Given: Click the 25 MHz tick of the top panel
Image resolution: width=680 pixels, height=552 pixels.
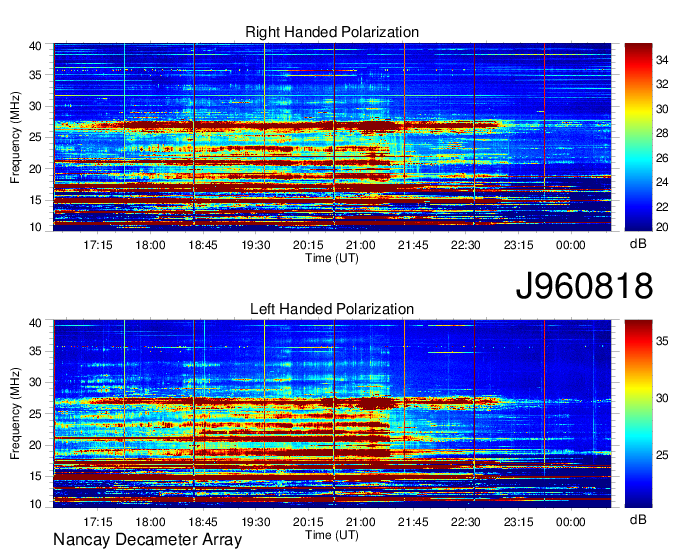Looking at the screenshot, I should click(x=35, y=137).
